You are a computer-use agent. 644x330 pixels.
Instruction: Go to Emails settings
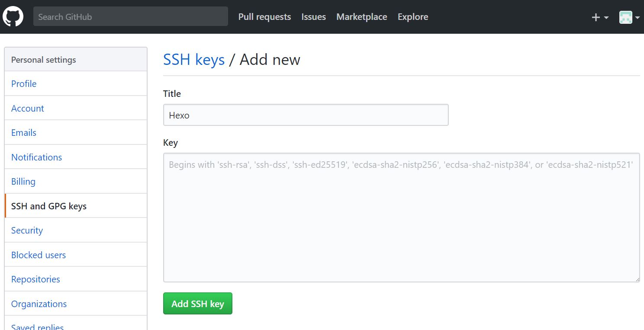[76, 132]
